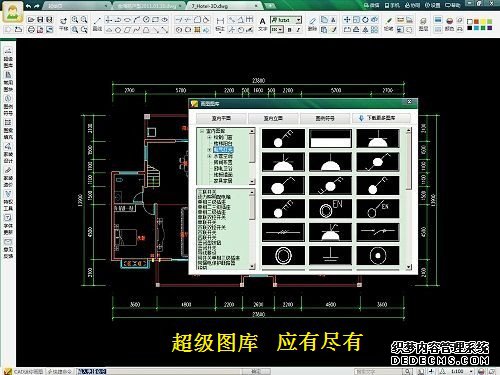Select the circle drawing tool
The image size is (500, 375).
click(146, 20)
